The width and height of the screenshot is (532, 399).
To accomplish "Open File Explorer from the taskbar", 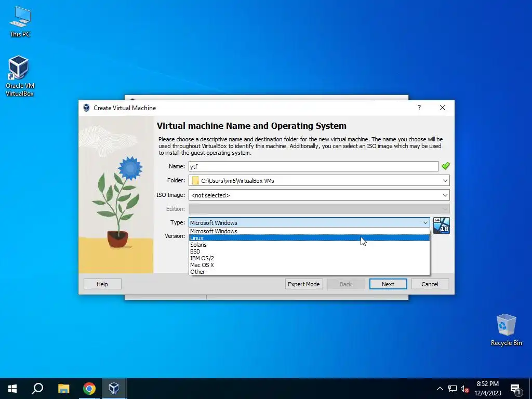I will 63,389.
